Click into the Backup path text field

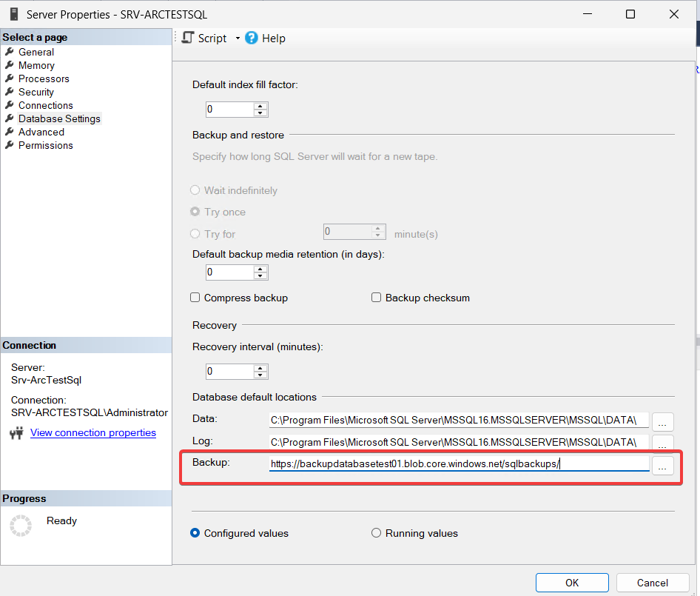(459, 464)
